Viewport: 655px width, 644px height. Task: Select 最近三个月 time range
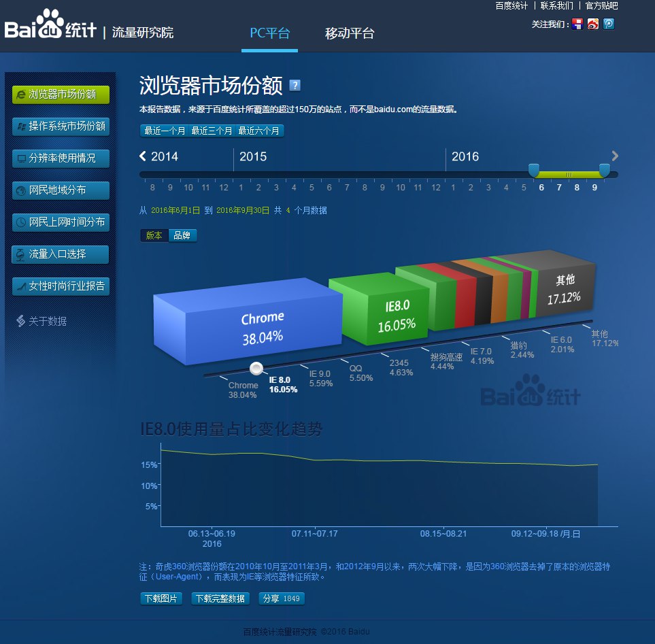212,131
